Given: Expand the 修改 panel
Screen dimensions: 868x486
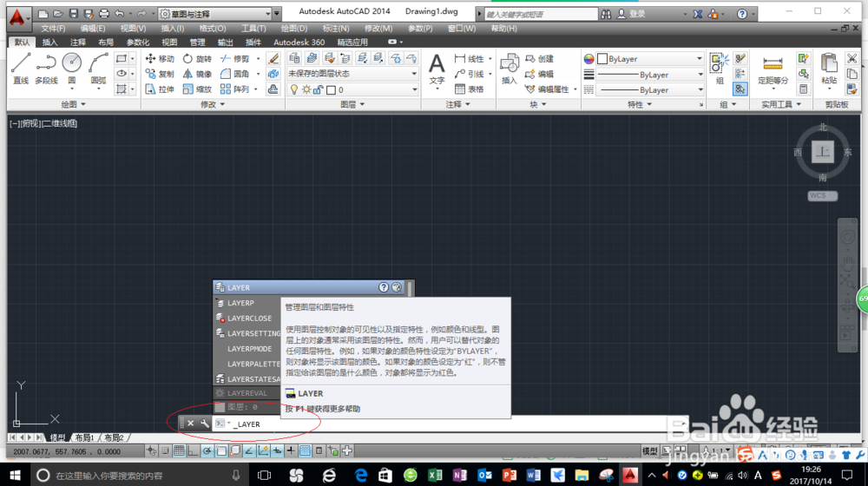Looking at the screenshot, I should (213, 104).
